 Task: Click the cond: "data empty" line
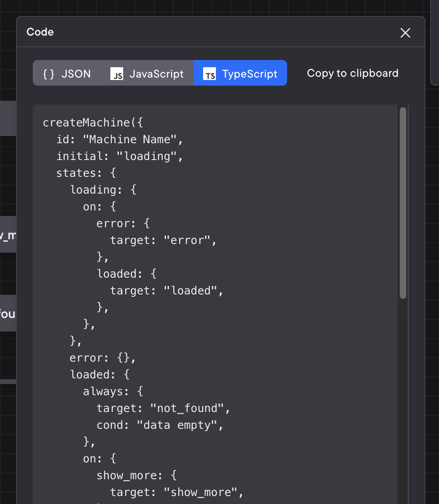160,425
